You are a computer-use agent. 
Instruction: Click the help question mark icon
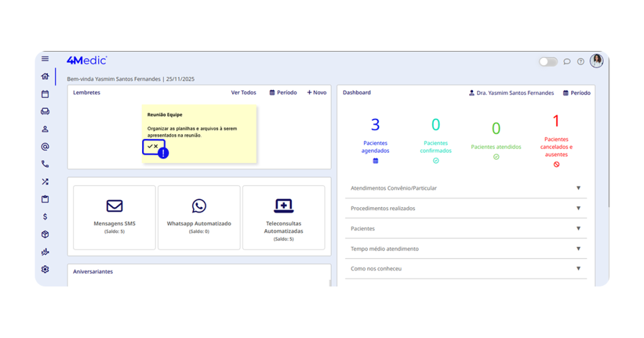coord(580,62)
